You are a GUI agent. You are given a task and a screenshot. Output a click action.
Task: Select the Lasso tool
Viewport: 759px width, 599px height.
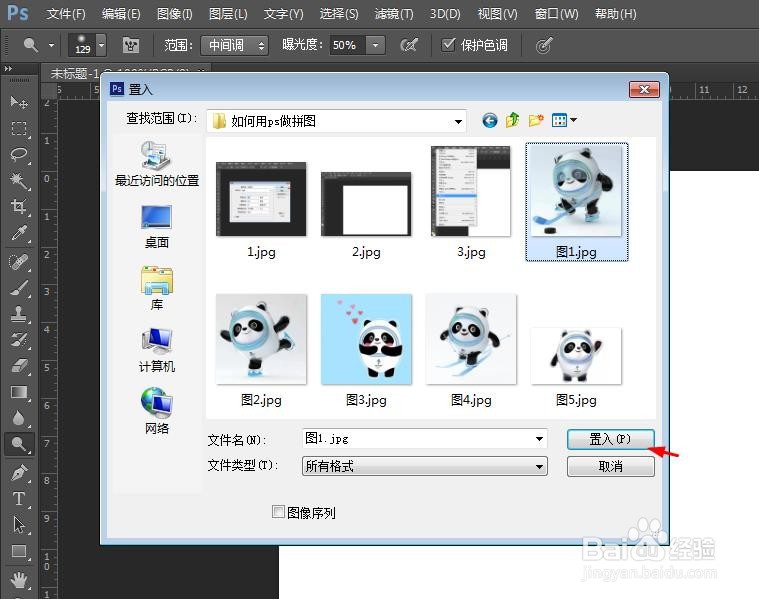coord(19,154)
